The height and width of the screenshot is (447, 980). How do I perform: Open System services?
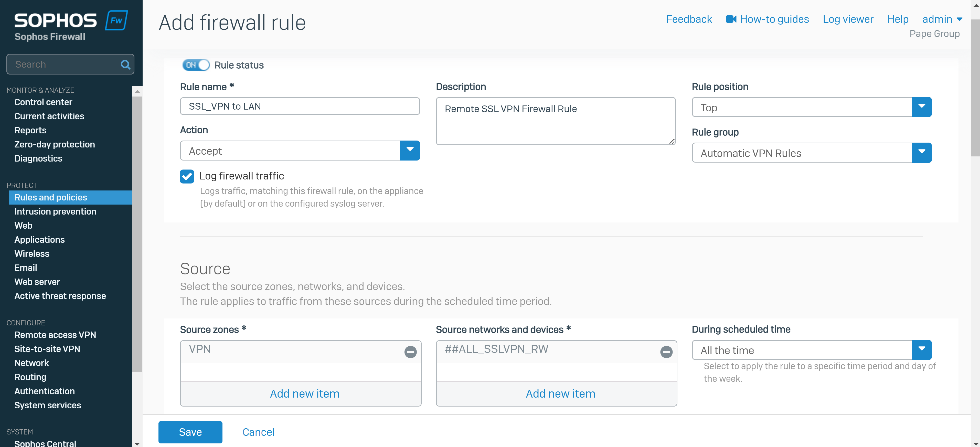(x=48, y=405)
